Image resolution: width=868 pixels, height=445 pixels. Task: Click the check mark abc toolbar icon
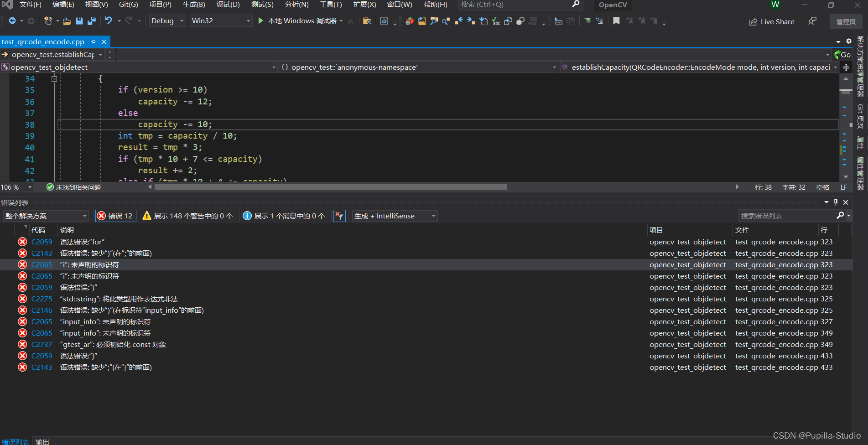(496, 21)
